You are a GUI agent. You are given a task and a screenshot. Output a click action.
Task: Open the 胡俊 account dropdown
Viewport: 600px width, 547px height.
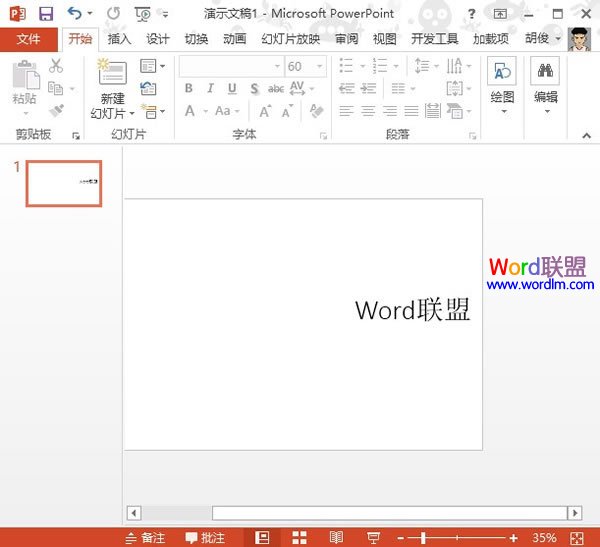pos(543,38)
